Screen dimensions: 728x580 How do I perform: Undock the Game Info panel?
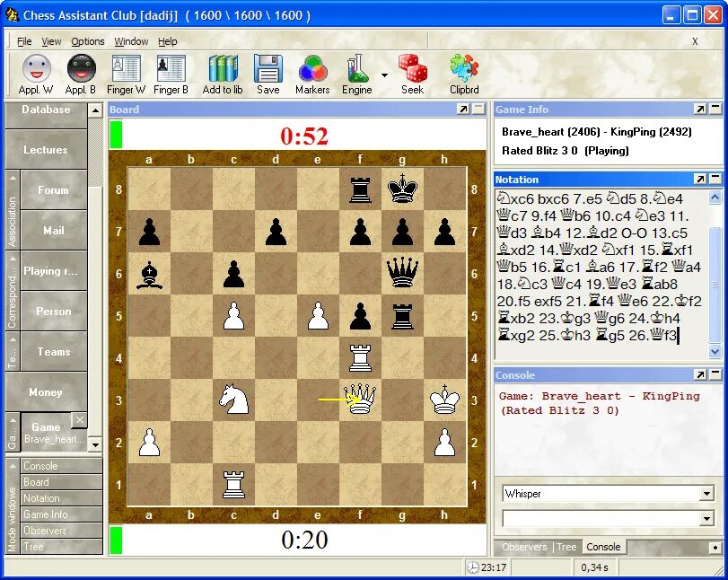(x=700, y=110)
